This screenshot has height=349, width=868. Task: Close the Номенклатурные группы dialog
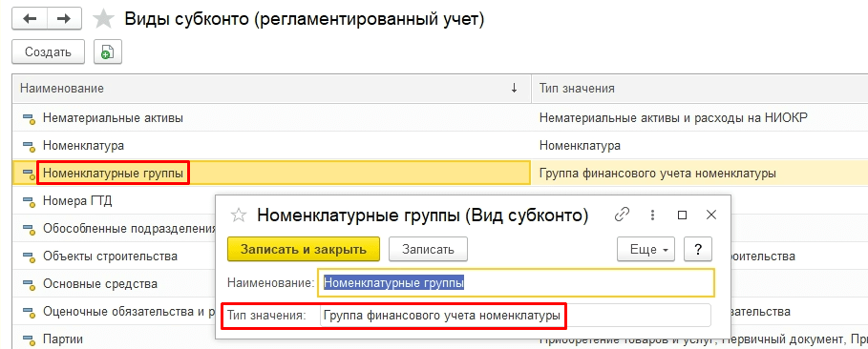[711, 215]
